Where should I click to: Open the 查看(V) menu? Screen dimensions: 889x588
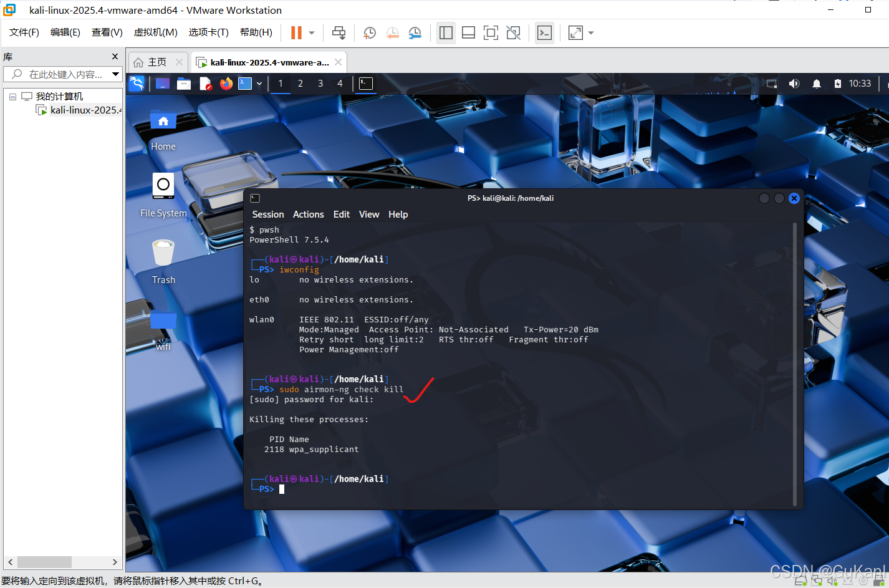(x=107, y=32)
